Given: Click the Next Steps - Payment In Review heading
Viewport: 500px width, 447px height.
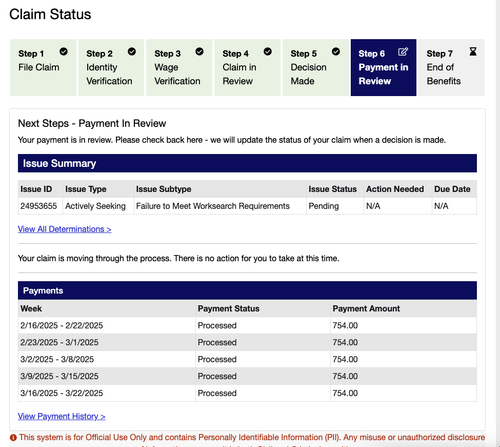Looking at the screenshot, I should [x=92, y=123].
